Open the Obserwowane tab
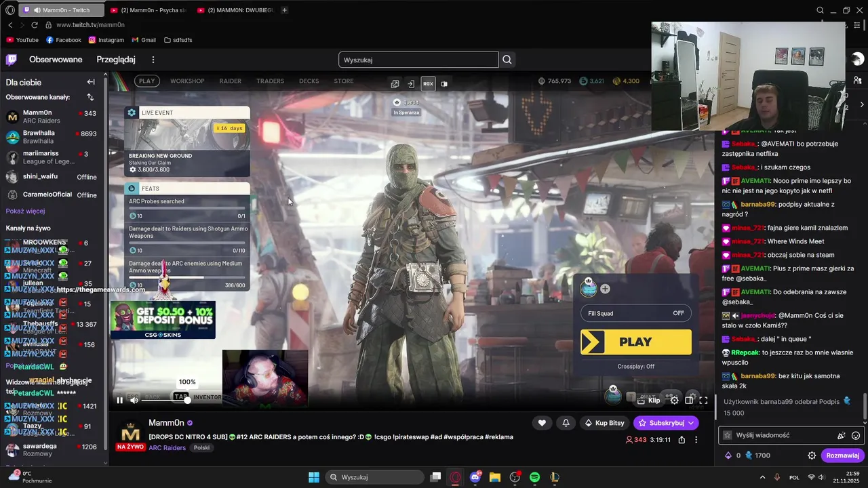This screenshot has height=488, width=868. tap(56, 60)
